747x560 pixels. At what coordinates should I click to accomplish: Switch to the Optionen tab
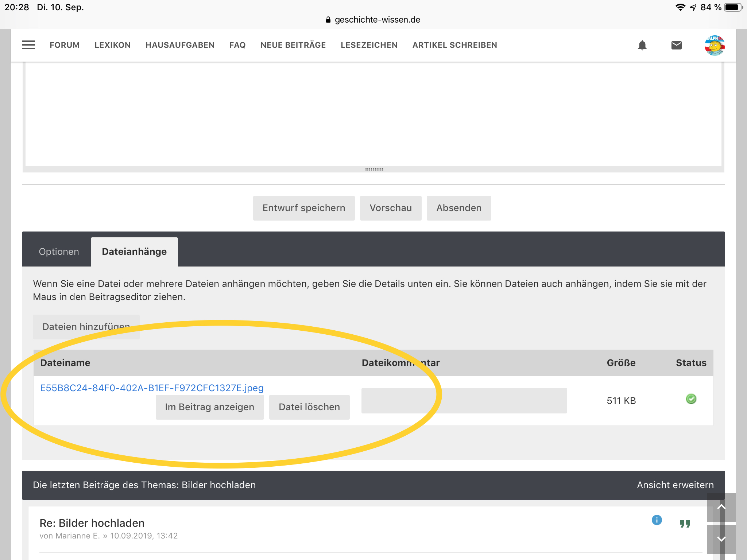[x=59, y=252]
